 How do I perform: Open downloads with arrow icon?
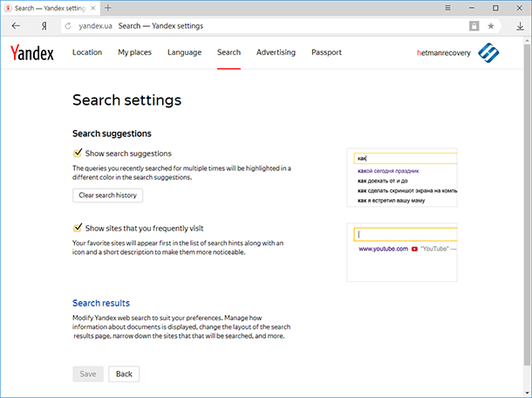(x=520, y=26)
